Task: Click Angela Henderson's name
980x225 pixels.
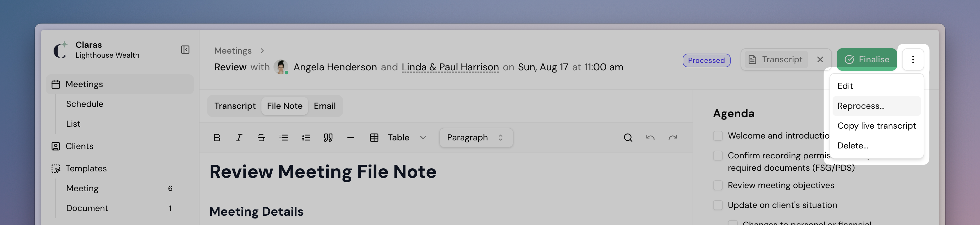Action: coord(335,67)
